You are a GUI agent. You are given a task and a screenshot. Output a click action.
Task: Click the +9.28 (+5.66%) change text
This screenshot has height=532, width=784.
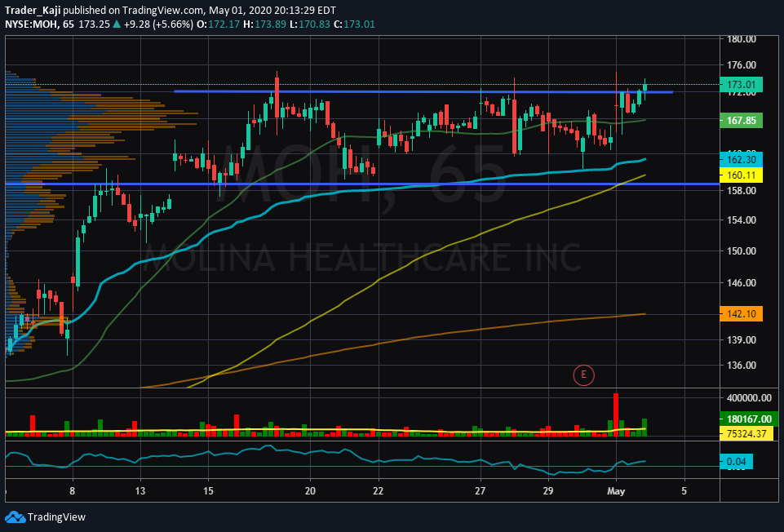[x=158, y=24]
